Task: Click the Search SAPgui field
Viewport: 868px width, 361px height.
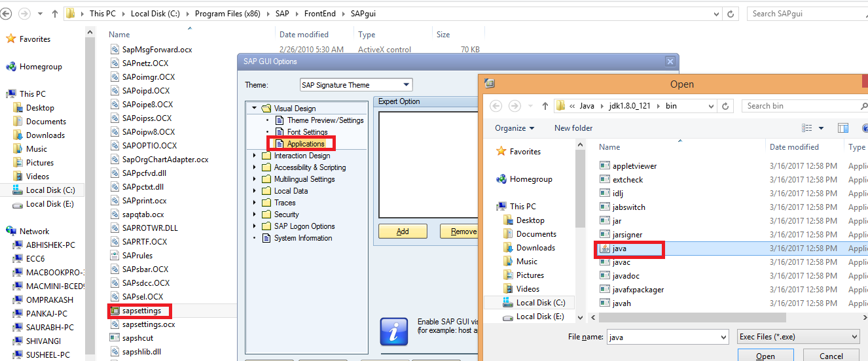Action: (x=806, y=13)
